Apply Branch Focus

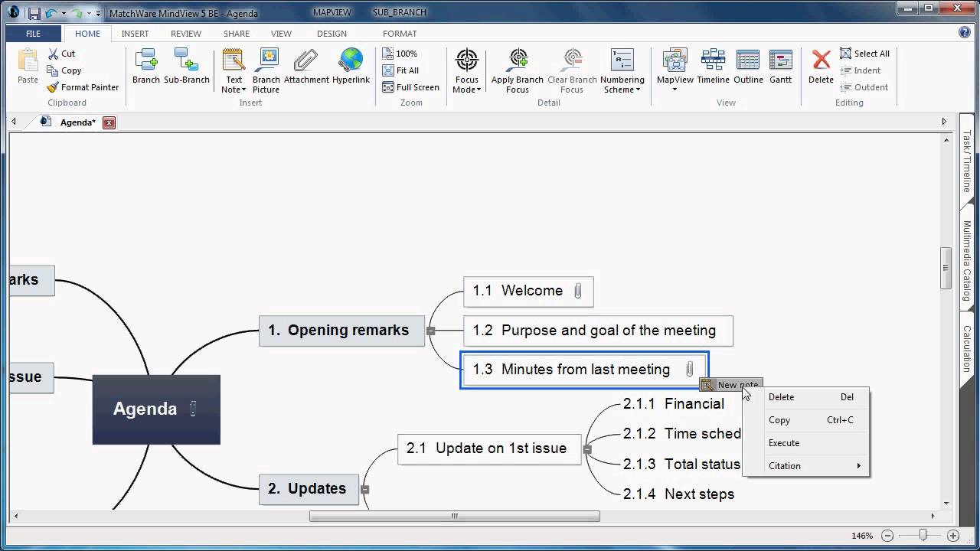tap(518, 70)
